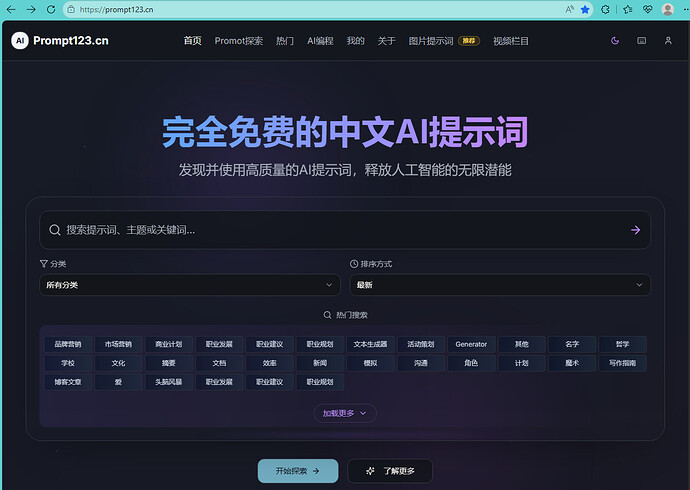
Task: Select the 品牌营销 tag
Action: tap(68, 344)
